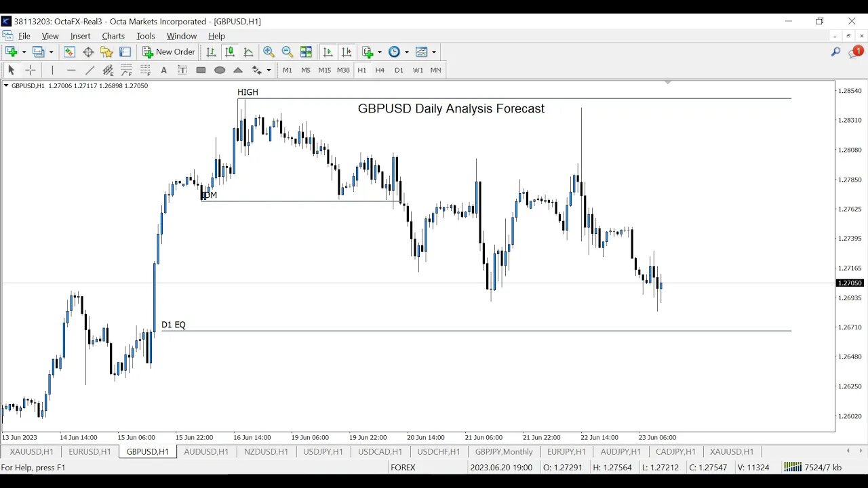Screen dimensions: 868x488
Task: Switch timeframe to M15
Action: pos(325,70)
